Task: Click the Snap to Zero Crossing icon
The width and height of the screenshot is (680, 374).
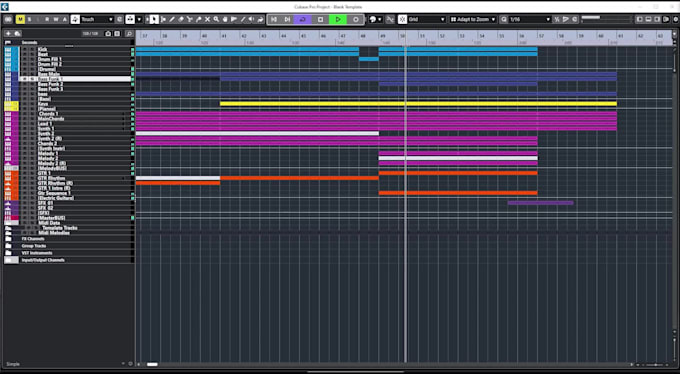Action: [390, 20]
